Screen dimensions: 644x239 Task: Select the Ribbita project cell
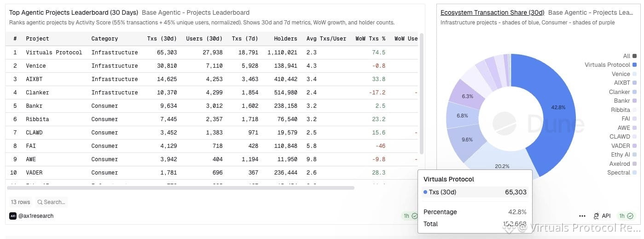pyautogui.click(x=37, y=119)
